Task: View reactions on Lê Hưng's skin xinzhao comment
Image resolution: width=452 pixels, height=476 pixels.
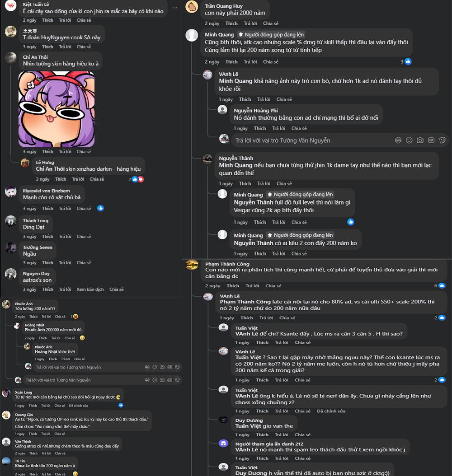Action: [136, 179]
